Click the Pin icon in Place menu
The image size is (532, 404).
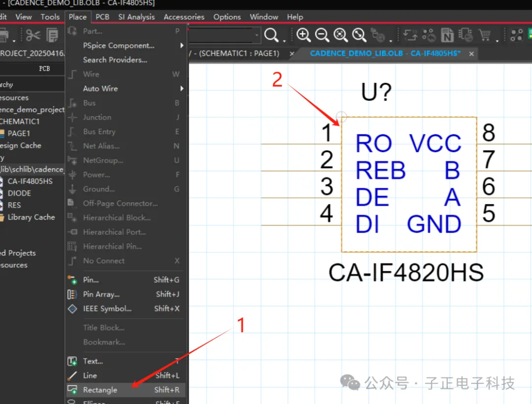coord(72,280)
